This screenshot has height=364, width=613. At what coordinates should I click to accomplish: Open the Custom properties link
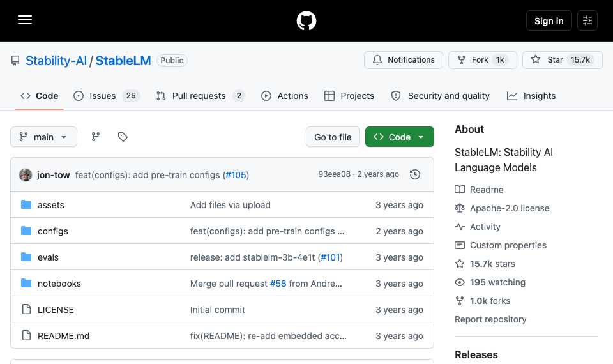click(508, 245)
